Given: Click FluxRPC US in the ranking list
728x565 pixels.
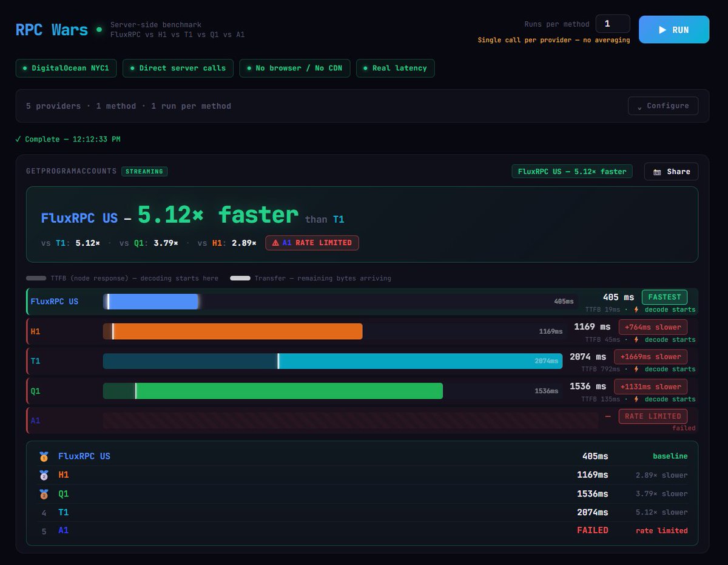Looking at the screenshot, I should (84, 456).
